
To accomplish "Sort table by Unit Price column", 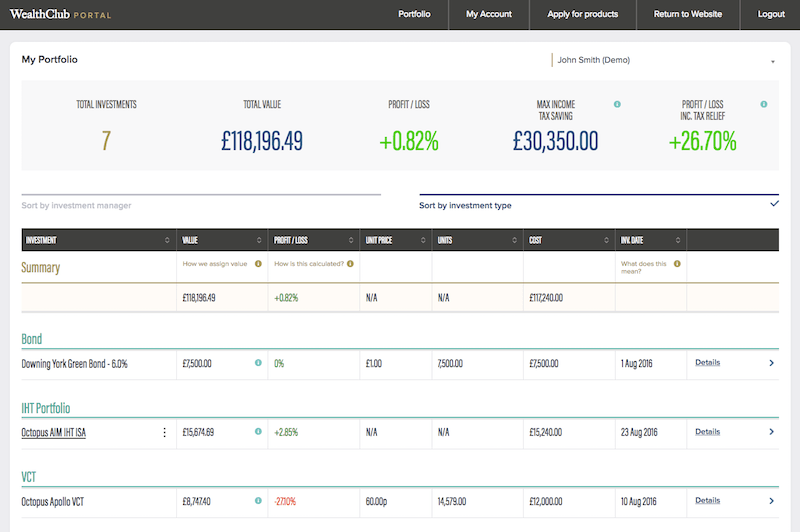I will tap(423, 240).
